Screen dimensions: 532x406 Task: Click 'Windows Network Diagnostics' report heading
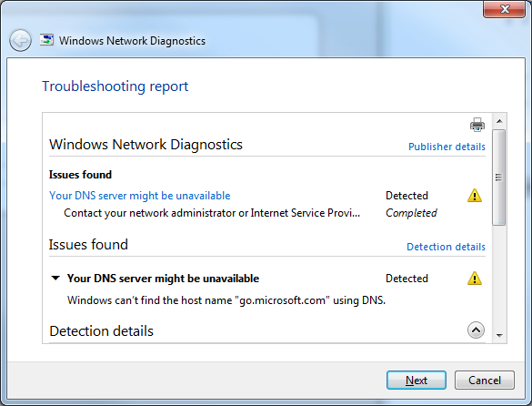pyautogui.click(x=146, y=145)
